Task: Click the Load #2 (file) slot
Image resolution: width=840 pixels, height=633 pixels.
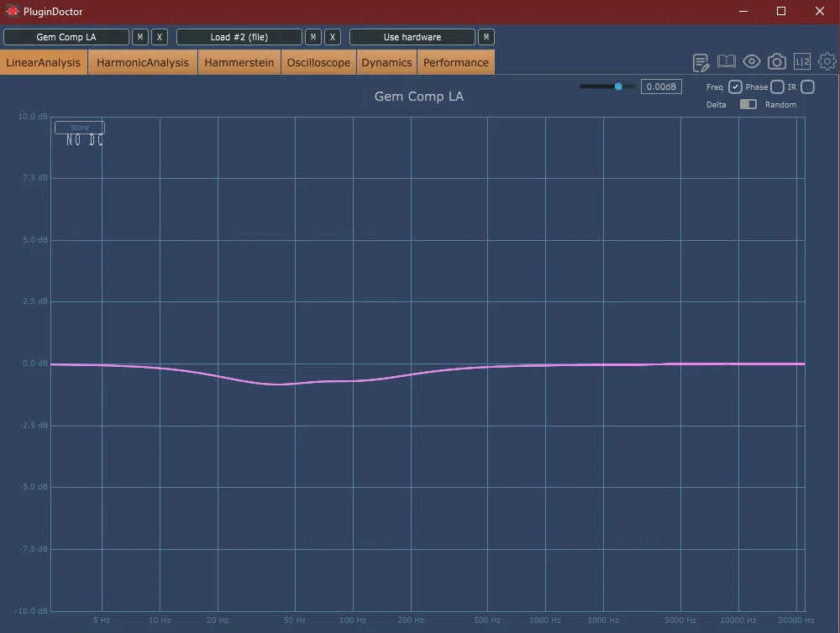Action: 239,37
